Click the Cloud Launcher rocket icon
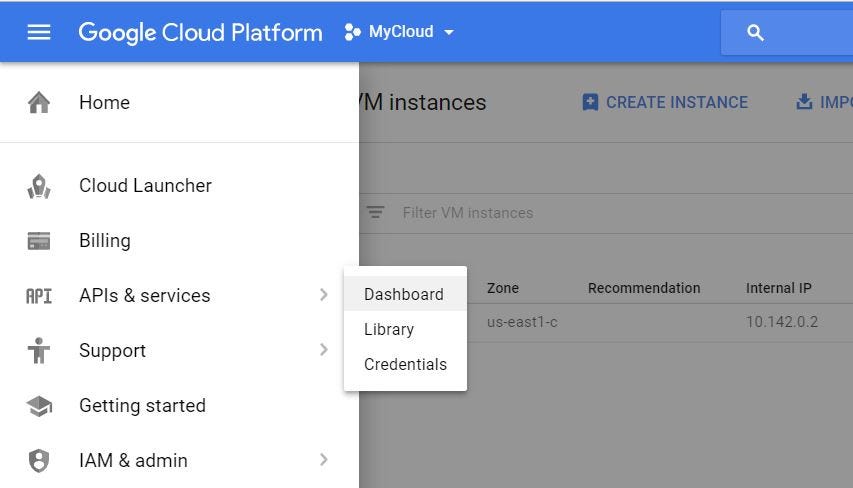853x488 pixels. click(39, 186)
